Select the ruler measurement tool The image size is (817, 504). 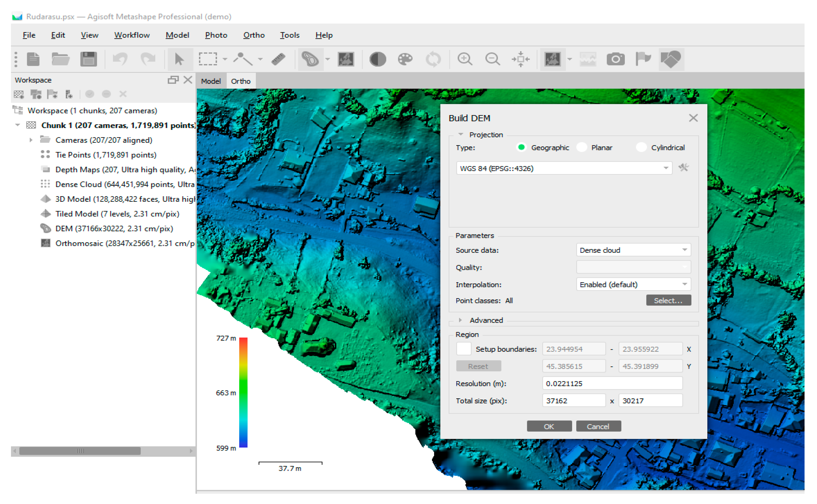(x=278, y=59)
